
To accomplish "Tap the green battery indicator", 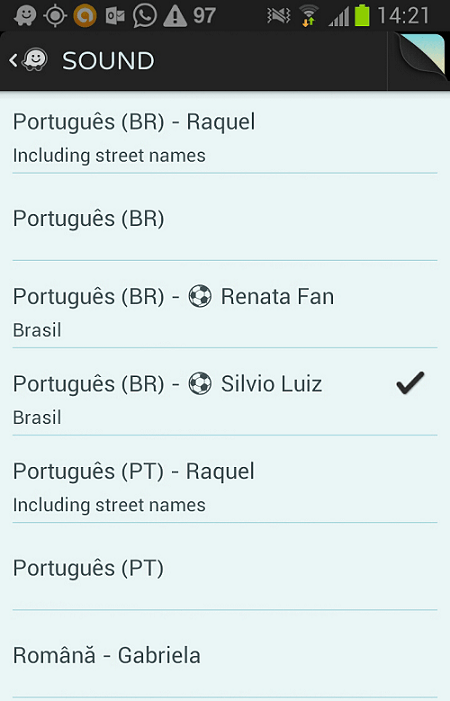I will [x=362, y=15].
